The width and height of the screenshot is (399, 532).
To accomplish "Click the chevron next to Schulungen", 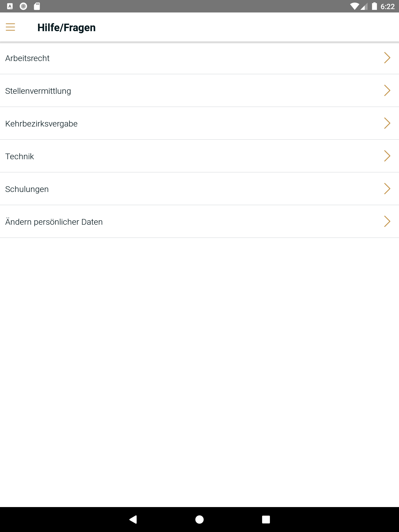I will click(387, 189).
